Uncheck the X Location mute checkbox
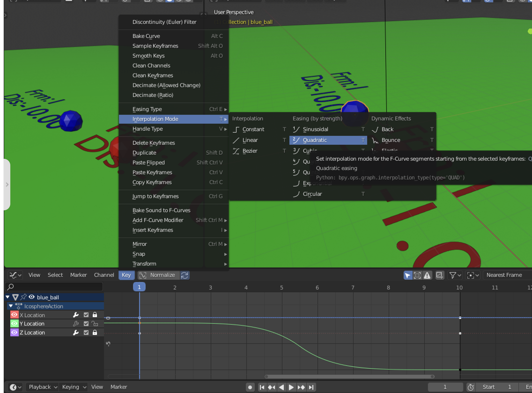This screenshot has width=532, height=393. (86, 315)
